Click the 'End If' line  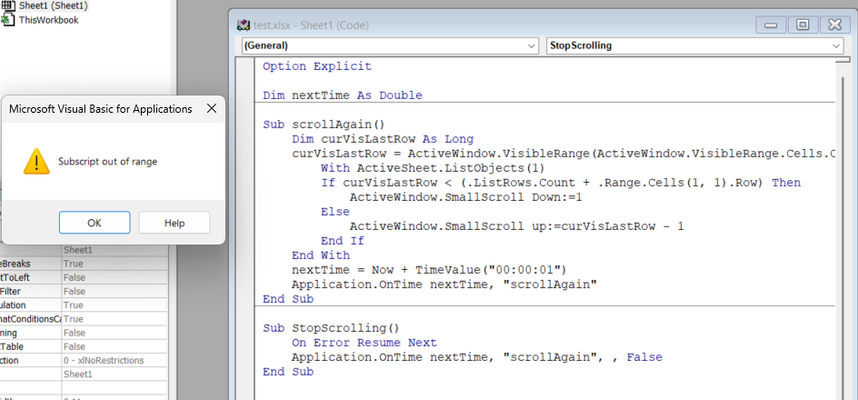click(343, 241)
